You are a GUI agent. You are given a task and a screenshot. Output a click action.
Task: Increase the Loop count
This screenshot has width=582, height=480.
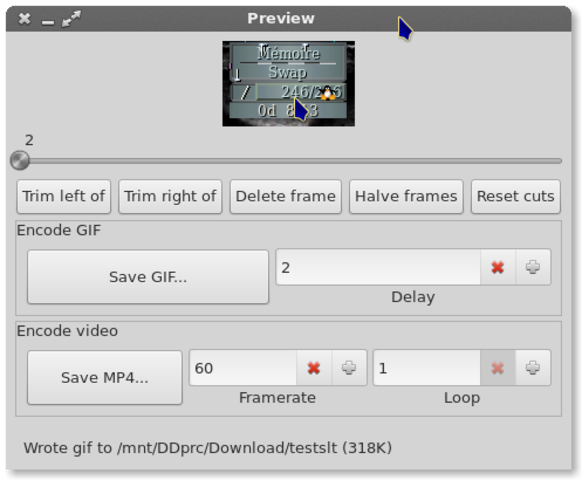click(533, 368)
